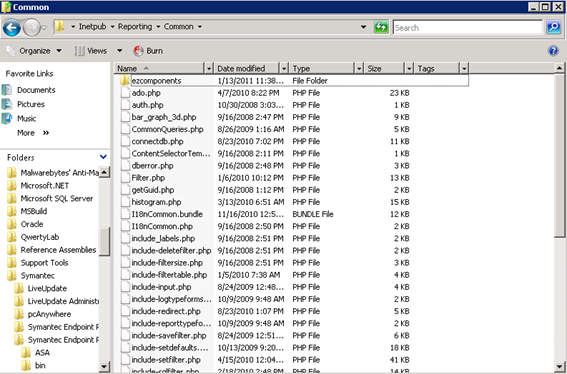567x374 pixels.
Task: Open the Organize menu
Action: point(34,51)
